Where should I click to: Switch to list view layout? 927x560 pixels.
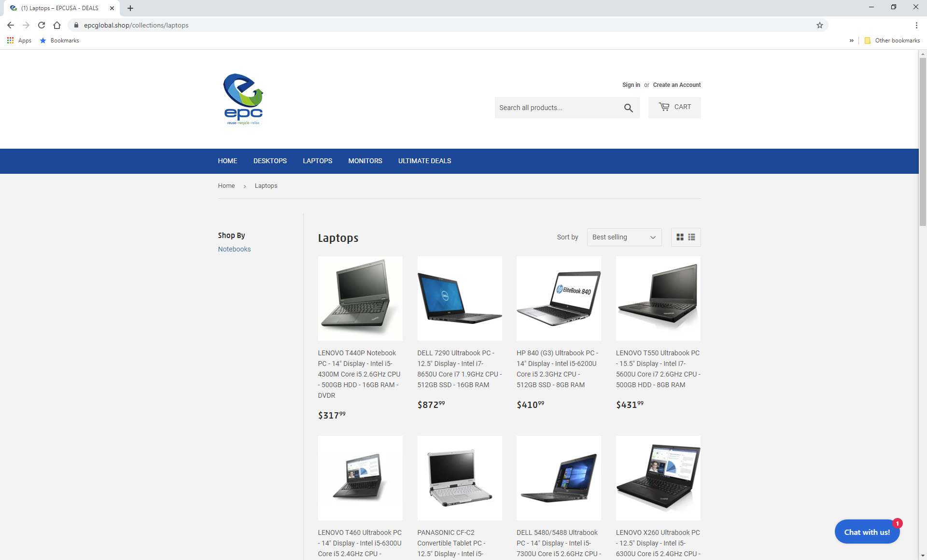pos(691,237)
